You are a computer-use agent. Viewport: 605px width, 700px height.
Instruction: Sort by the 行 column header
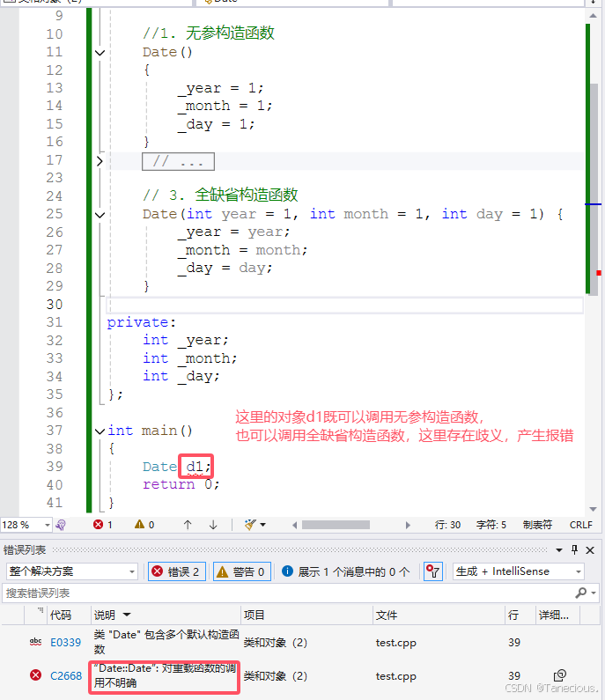(513, 615)
